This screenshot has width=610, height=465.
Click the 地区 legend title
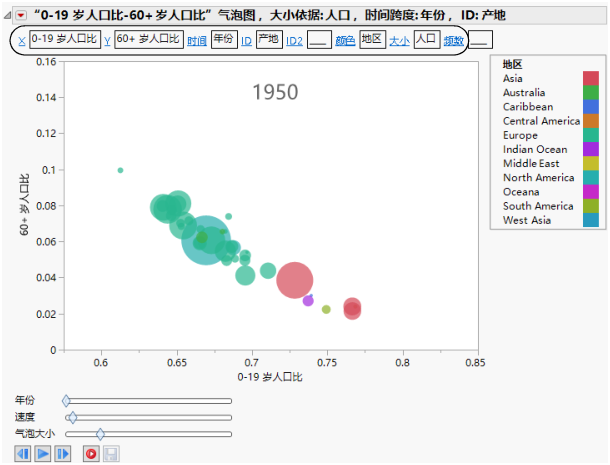coord(512,64)
